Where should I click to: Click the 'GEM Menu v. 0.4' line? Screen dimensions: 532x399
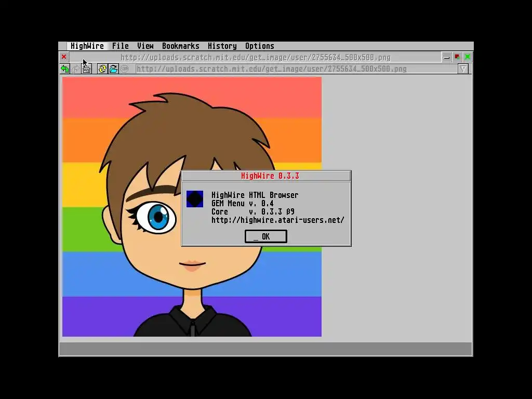(x=242, y=204)
